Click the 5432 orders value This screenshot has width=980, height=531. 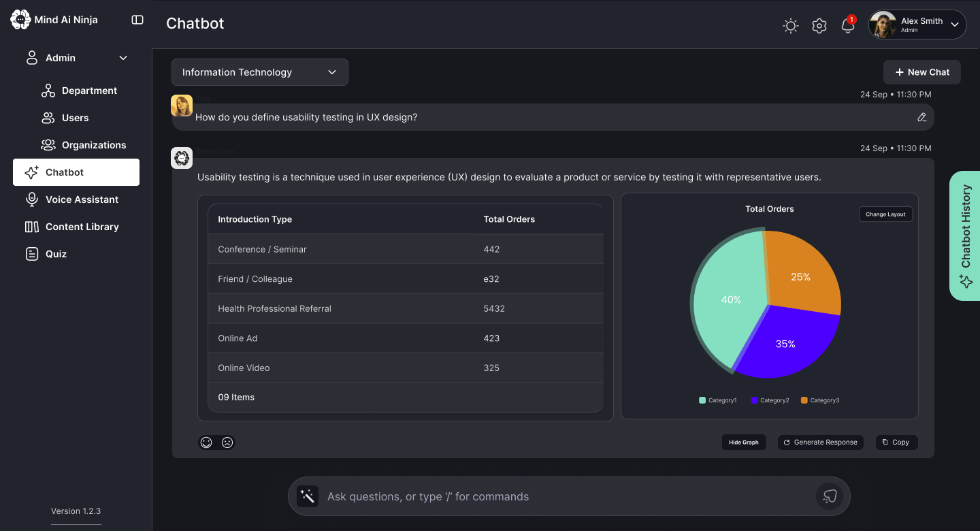point(494,308)
